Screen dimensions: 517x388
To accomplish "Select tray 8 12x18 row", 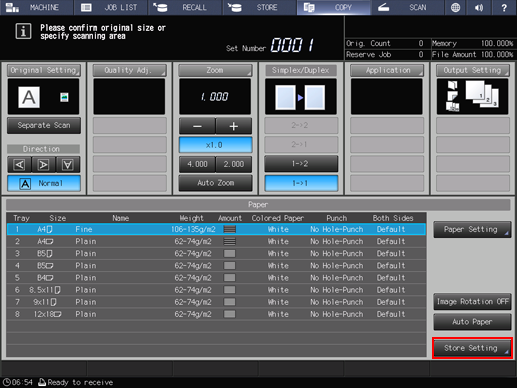I will (216, 314).
